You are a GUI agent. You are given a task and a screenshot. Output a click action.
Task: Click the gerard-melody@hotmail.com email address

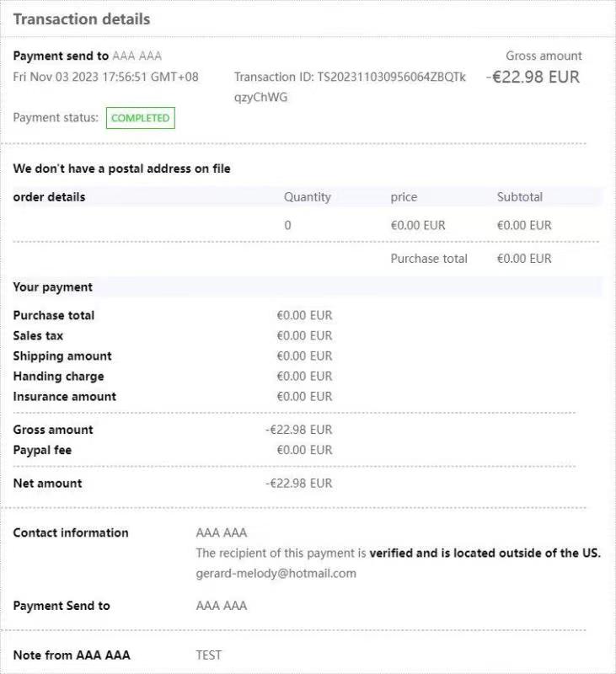pyautogui.click(x=276, y=573)
